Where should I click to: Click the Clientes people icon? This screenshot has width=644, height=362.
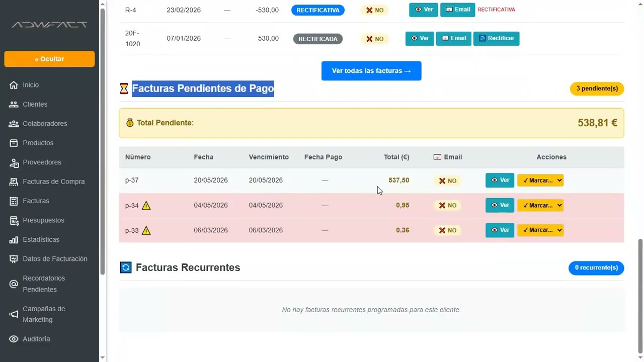pos(14,105)
